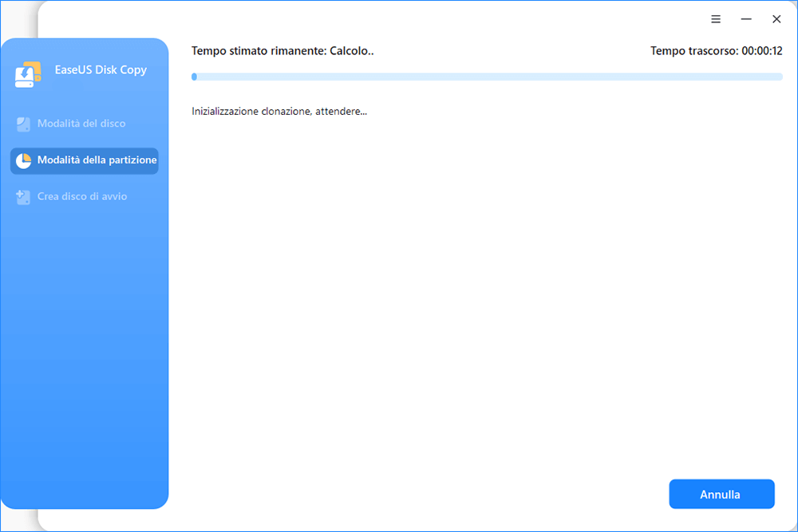Screen dimensions: 798x532
Task: Click the middle of the cloning progress bar
Action: (487, 77)
